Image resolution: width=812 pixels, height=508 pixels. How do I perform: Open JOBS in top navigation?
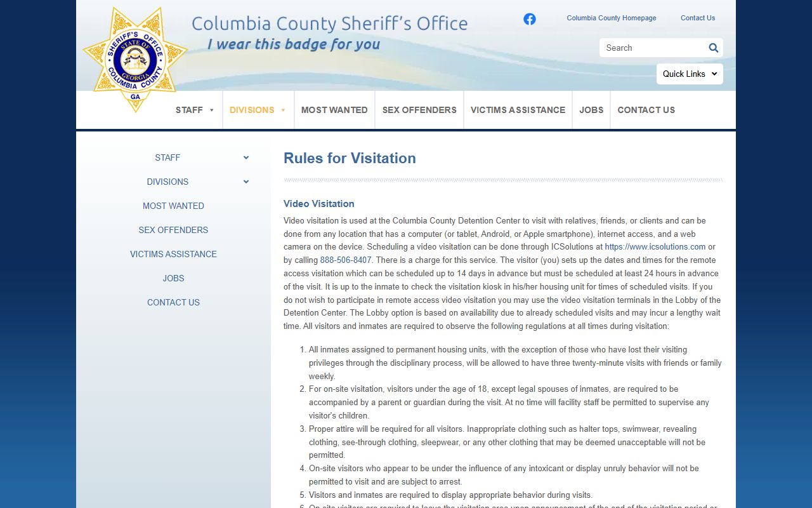pyautogui.click(x=591, y=110)
